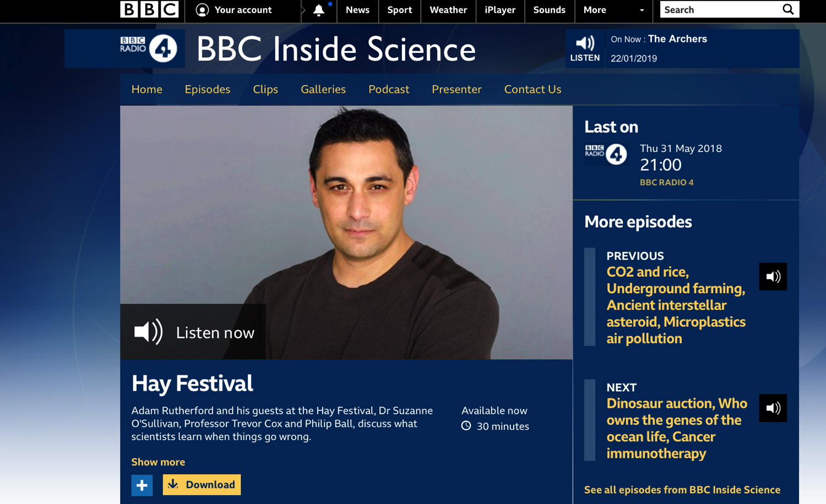Click the plus icon to add the episode

(x=142, y=485)
